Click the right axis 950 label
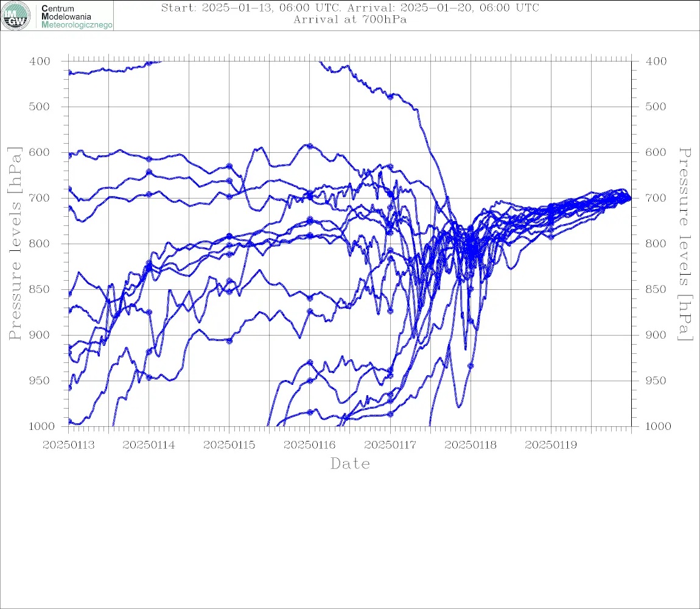The height and width of the screenshot is (609, 700). [656, 381]
